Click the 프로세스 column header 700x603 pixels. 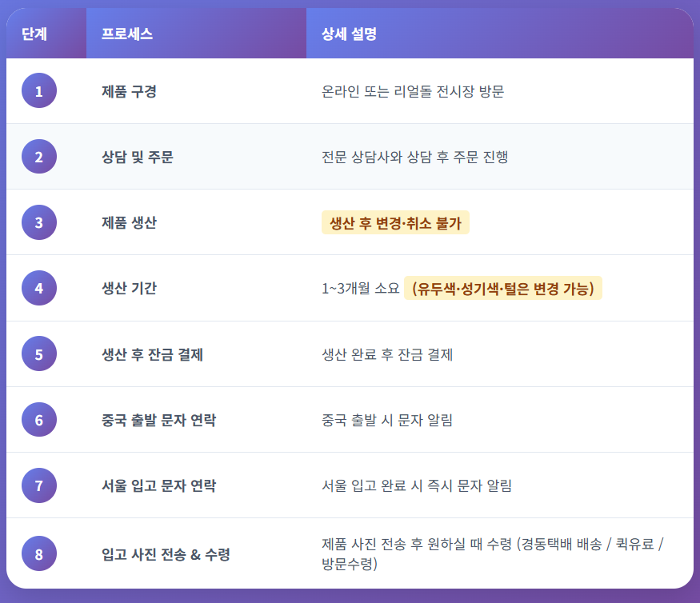pos(127,34)
